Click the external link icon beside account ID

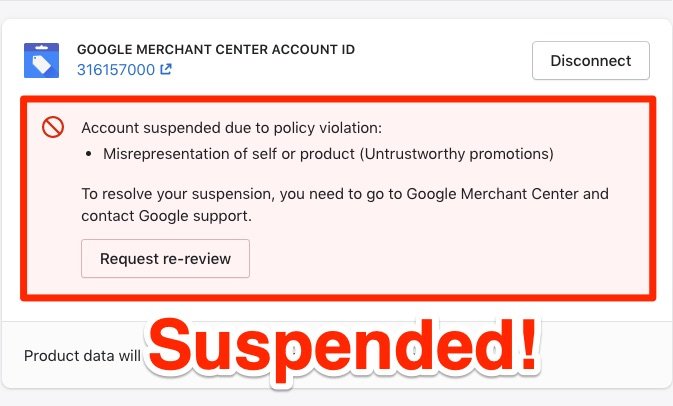(x=165, y=70)
